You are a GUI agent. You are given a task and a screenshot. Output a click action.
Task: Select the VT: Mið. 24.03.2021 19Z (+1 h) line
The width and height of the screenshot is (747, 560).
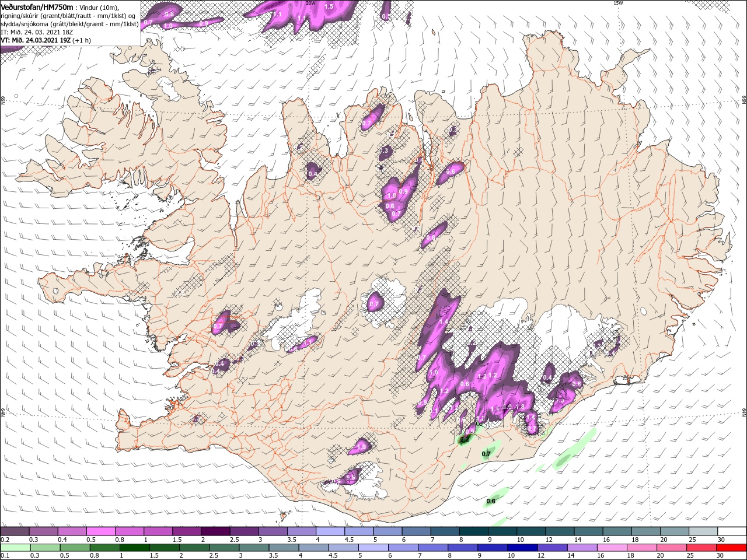coord(46,40)
